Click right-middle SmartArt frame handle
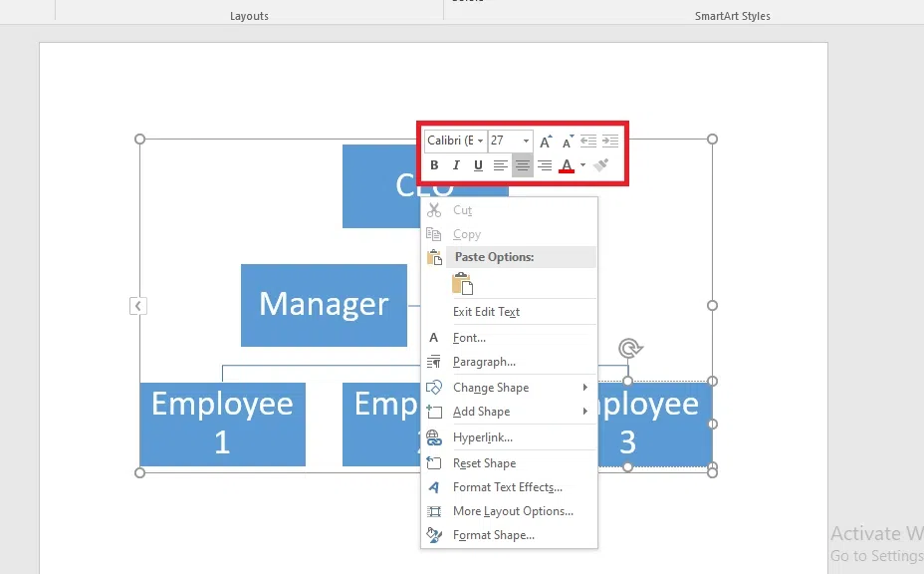Screen dimensions: 924x574 coord(713,306)
